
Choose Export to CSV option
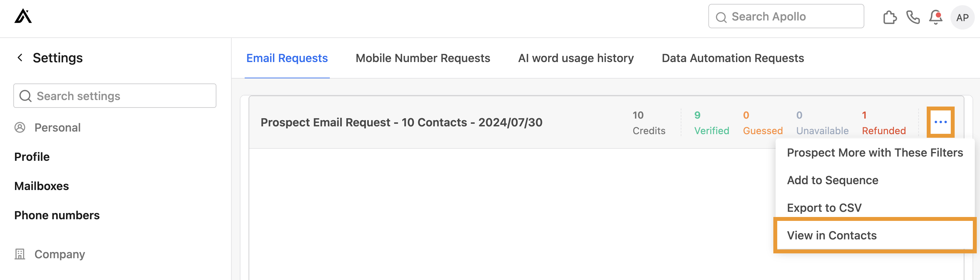[824, 208]
